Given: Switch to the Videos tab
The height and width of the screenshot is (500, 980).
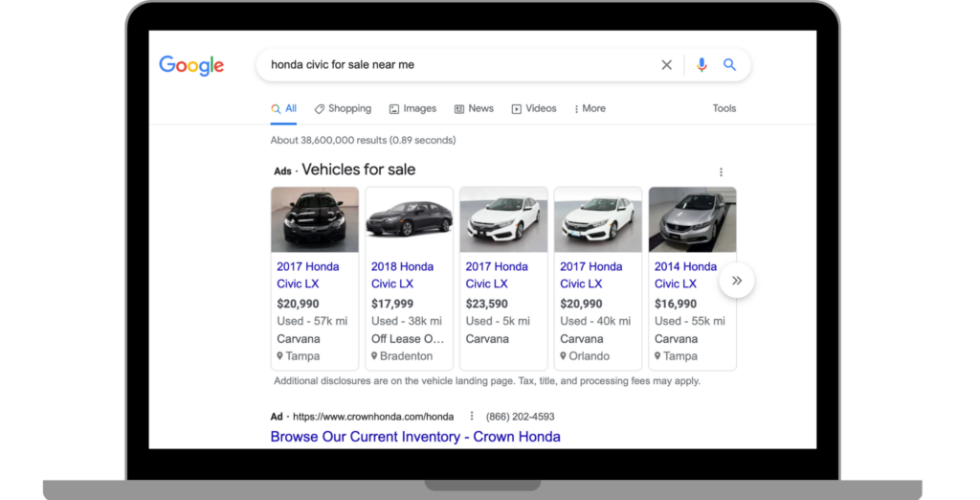Looking at the screenshot, I should [534, 109].
